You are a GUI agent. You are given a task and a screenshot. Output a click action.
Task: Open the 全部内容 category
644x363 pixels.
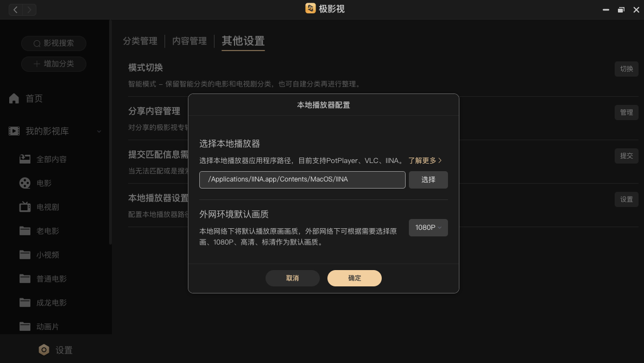(x=52, y=159)
